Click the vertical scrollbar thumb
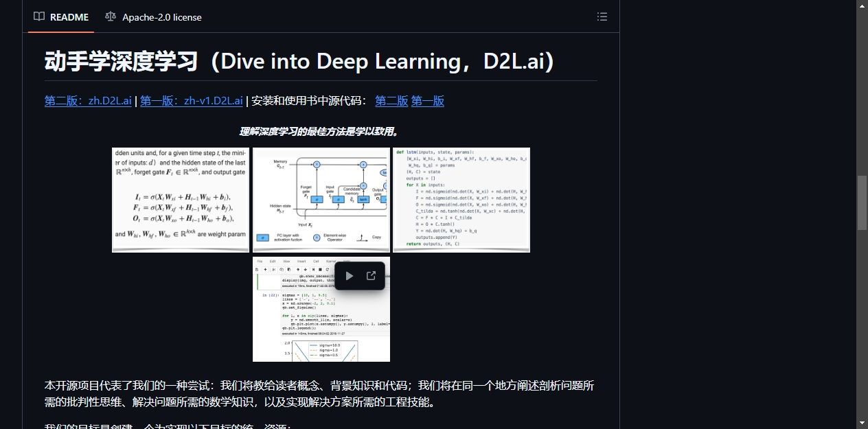Viewport: 868px width, 429px height. 862,202
